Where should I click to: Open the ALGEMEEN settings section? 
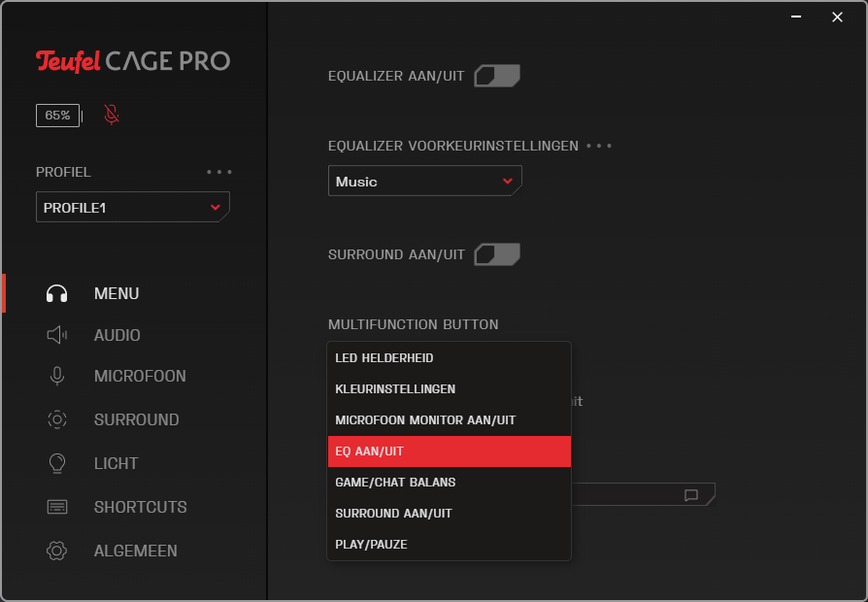click(x=136, y=552)
